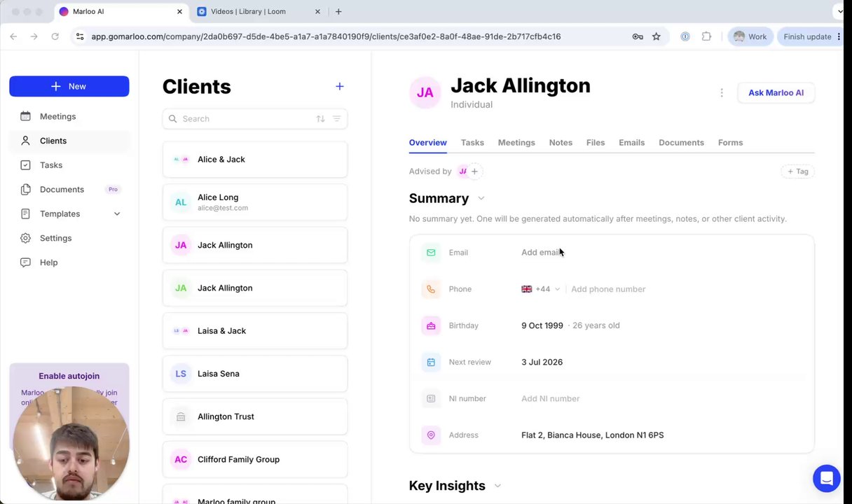
Task: Click the Tasks checkbox icon in sidebar
Action: click(26, 165)
